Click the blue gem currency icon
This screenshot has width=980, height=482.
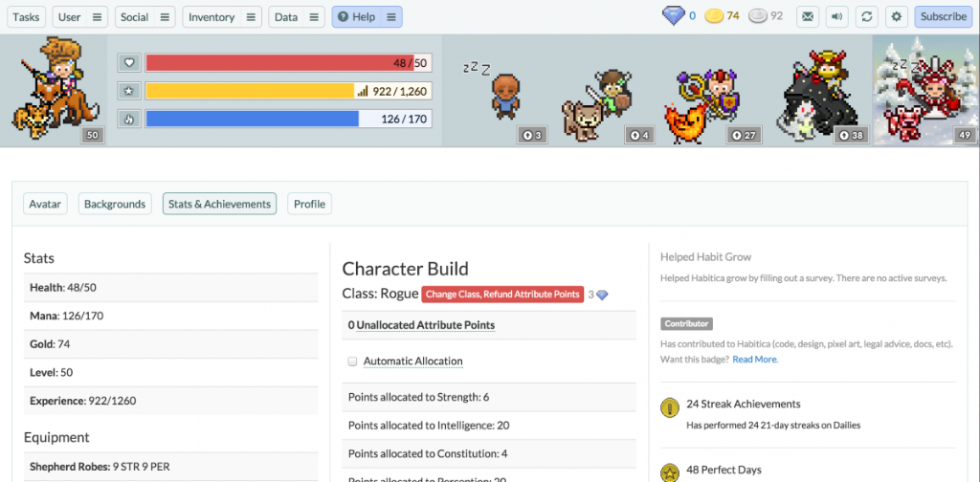pos(673,17)
